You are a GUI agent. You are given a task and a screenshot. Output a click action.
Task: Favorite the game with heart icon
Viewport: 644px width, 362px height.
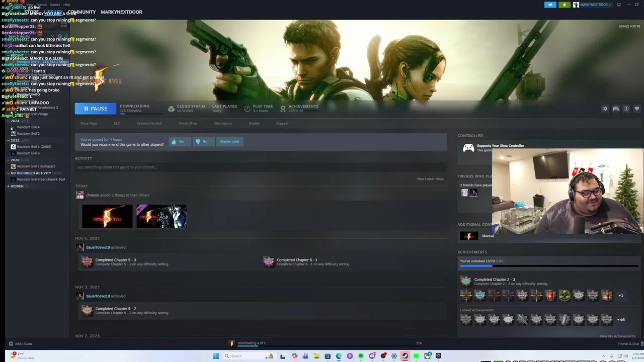[x=636, y=109]
